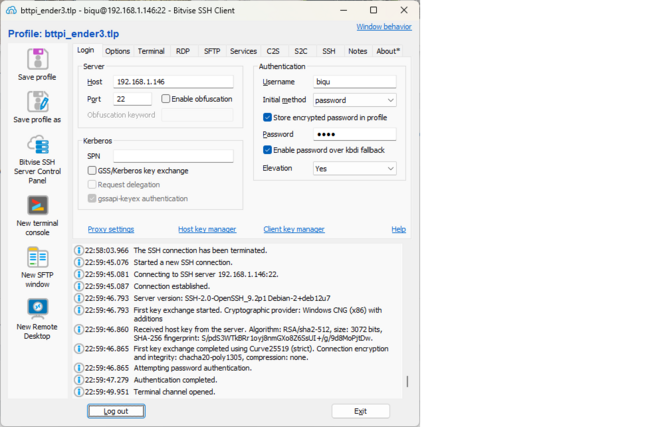
Task: Start New Remote Desktop session
Action: pos(37,308)
